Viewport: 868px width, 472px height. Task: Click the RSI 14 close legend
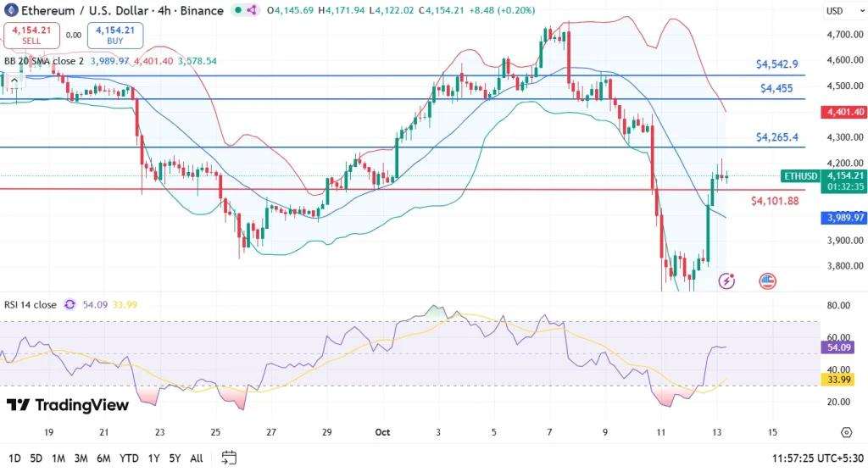pos(31,305)
